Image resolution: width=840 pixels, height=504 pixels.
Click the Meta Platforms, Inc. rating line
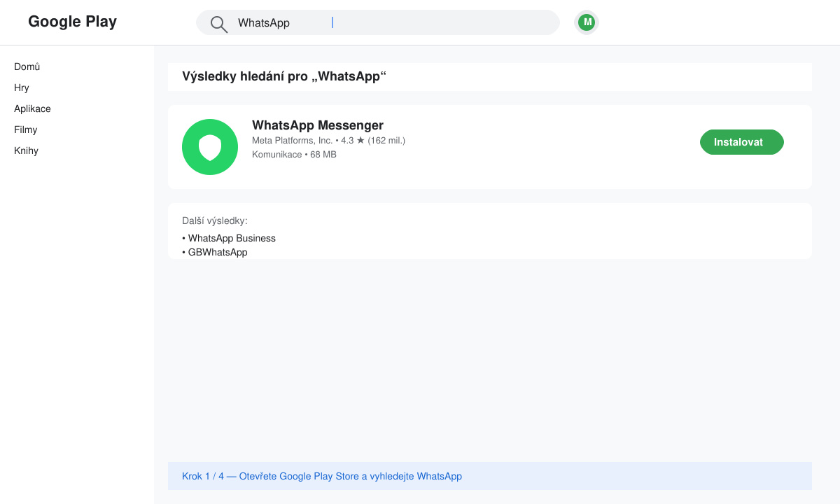coord(328,141)
